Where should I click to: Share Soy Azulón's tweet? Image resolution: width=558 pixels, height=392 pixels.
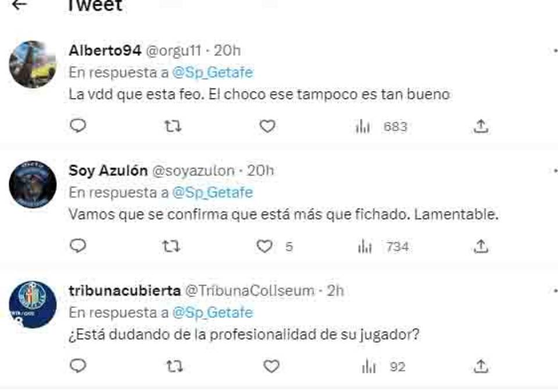[x=480, y=246]
